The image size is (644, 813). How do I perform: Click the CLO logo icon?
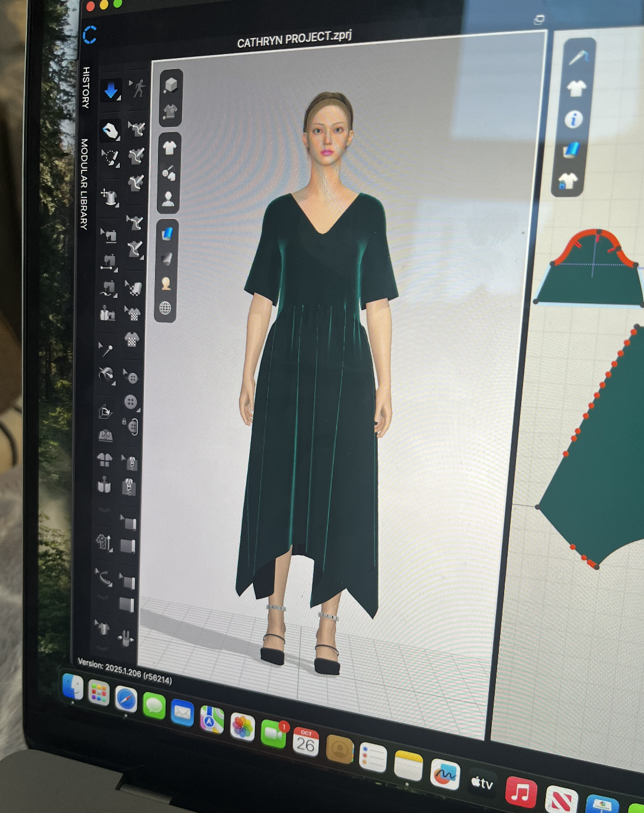pyautogui.click(x=89, y=35)
